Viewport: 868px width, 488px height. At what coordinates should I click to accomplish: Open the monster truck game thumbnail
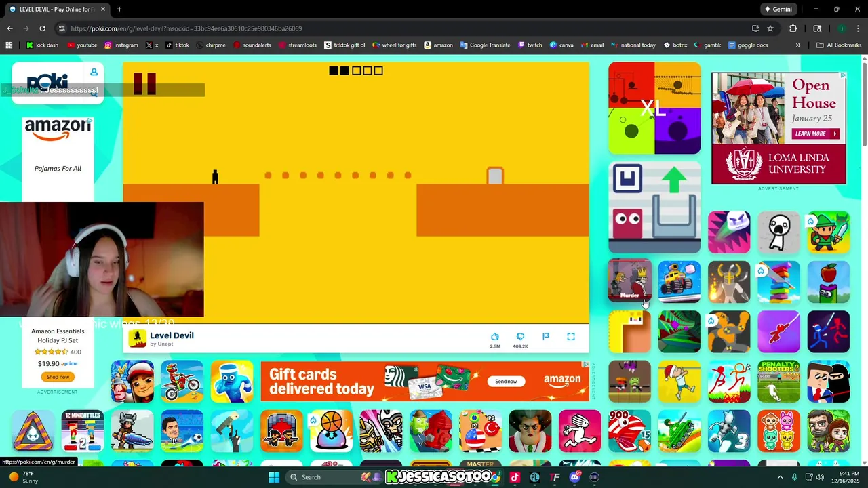click(679, 281)
